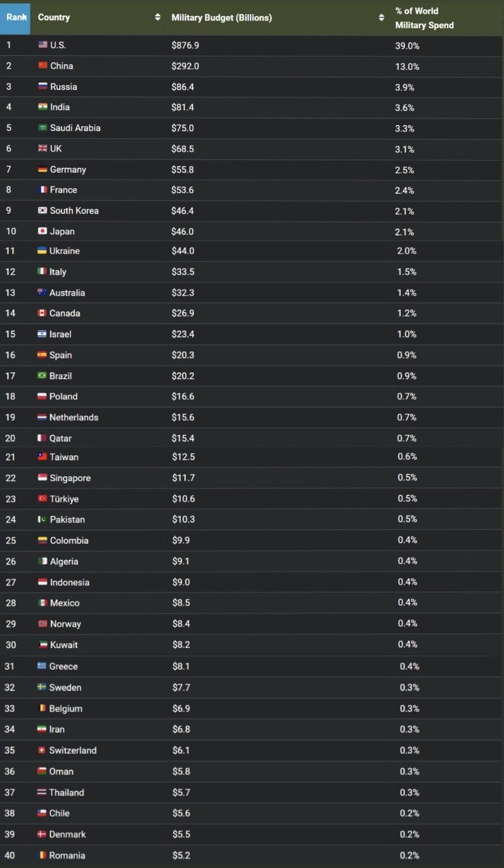Click the Switzerland flag icon
The image size is (504, 868).
(41, 750)
